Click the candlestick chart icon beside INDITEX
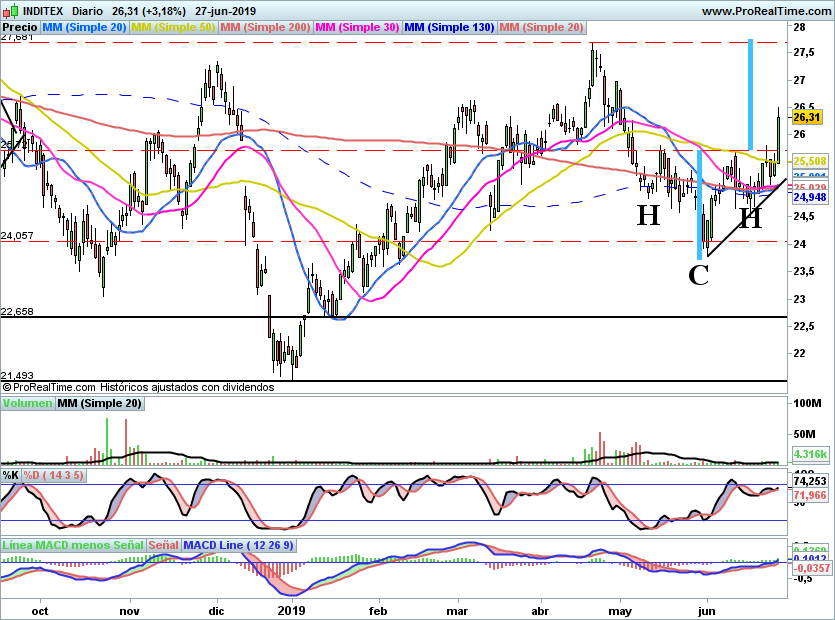Viewport: 835px width, 620px height. [x=10, y=10]
